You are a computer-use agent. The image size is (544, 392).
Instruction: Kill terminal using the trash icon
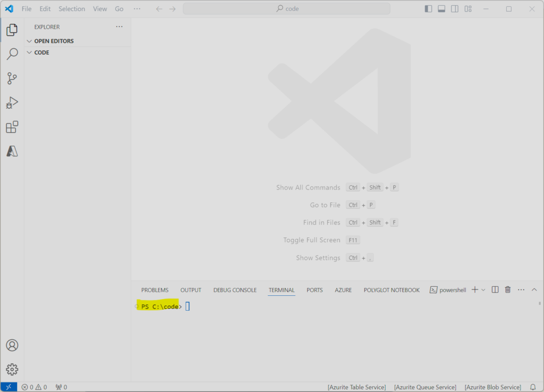point(508,289)
